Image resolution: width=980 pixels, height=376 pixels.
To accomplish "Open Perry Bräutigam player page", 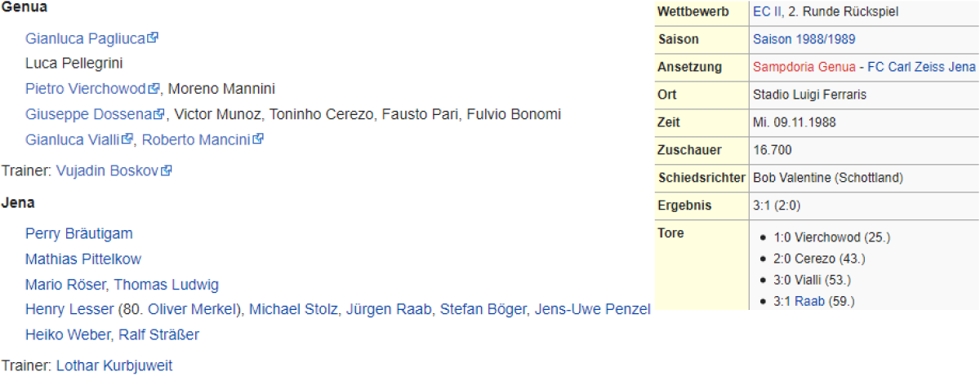I will pos(78,233).
